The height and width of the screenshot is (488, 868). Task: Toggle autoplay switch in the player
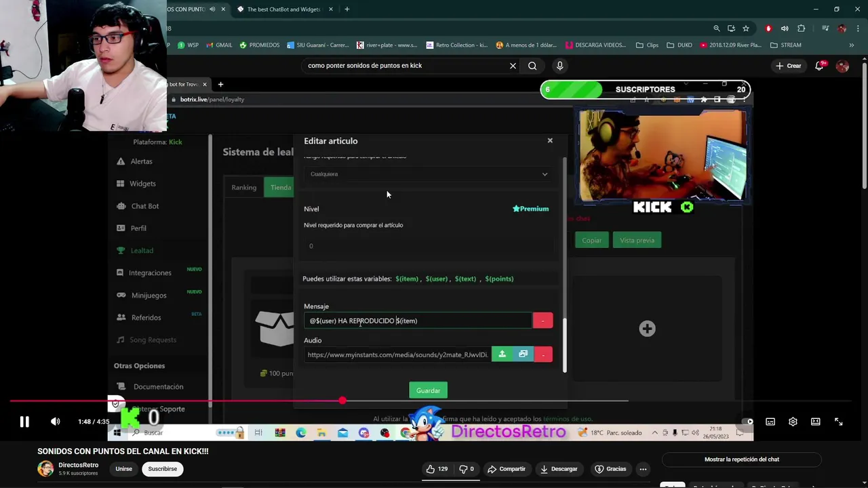[x=747, y=422]
